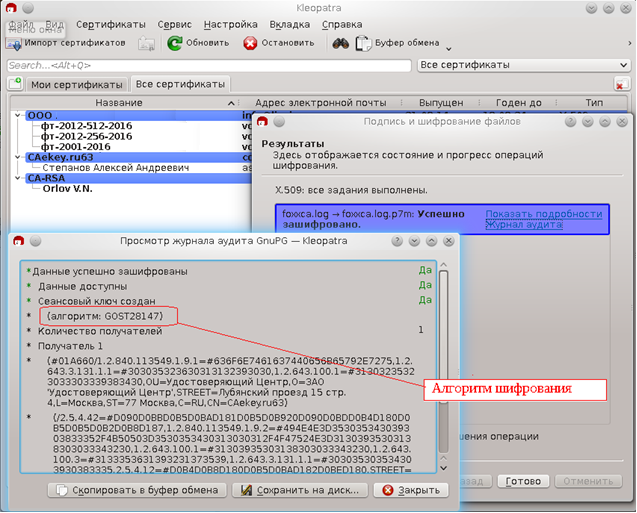Click audit log scrollbar down arrow

tap(444, 468)
